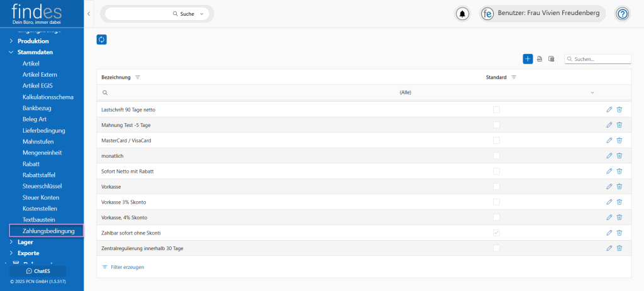Click the Filter erzeugen link

tap(127, 267)
